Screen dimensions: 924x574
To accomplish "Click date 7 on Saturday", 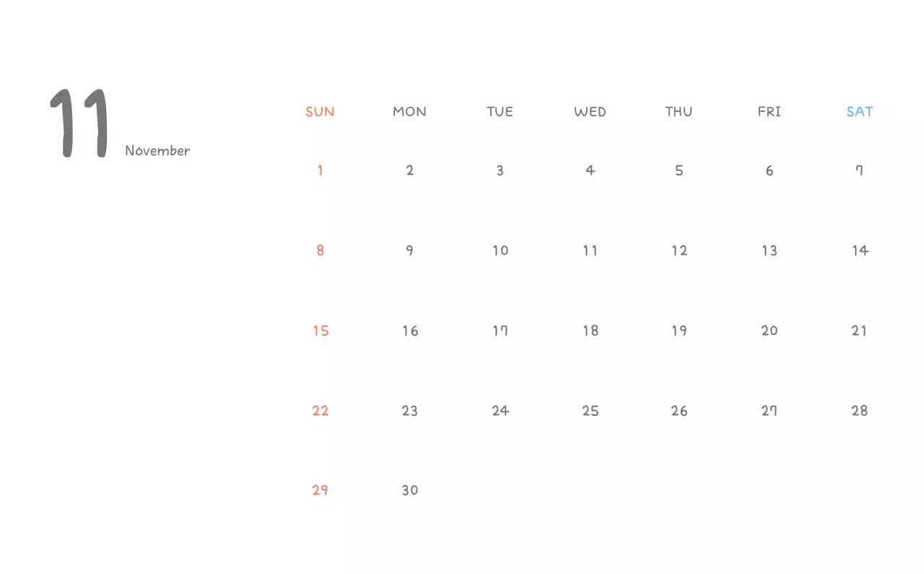I will click(x=859, y=171).
